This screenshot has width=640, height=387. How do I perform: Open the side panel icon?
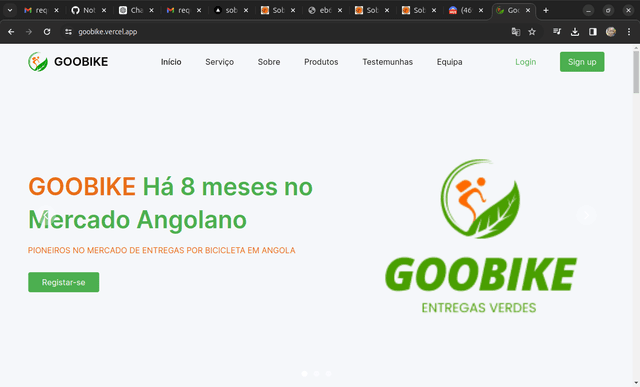(593, 32)
